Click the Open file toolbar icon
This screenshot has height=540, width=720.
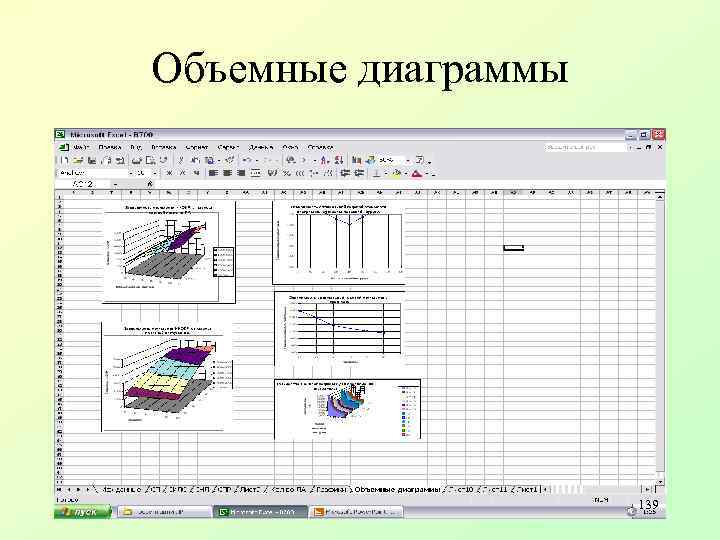click(78, 160)
